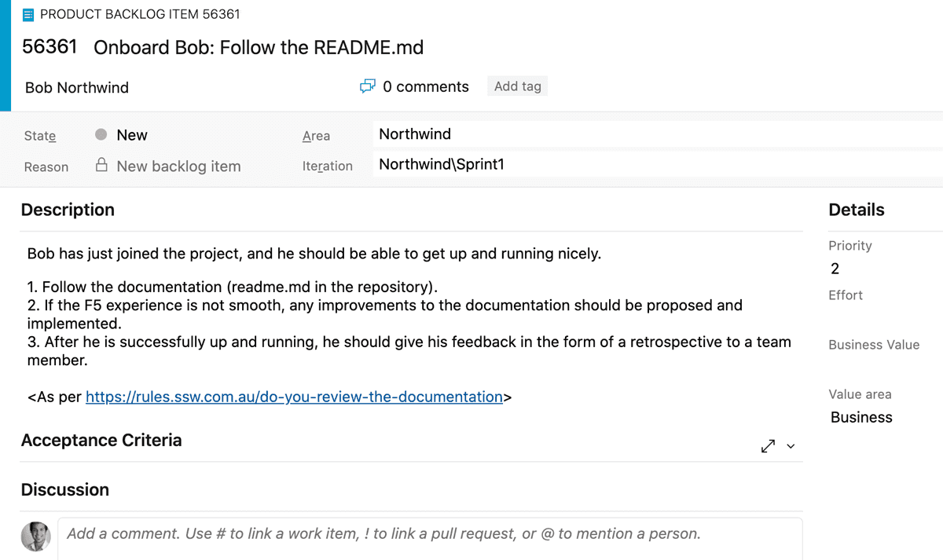Click the product backlog item type icon
The image size is (943, 560).
tap(28, 15)
